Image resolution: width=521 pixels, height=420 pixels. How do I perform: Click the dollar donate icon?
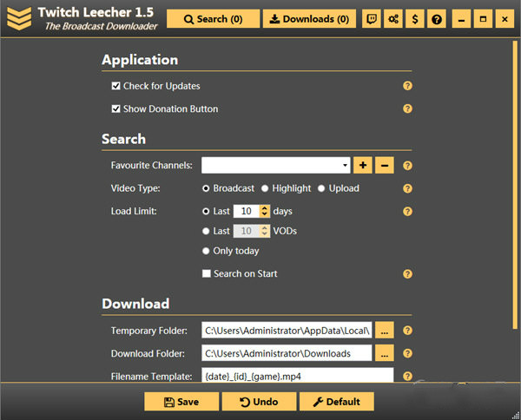tap(415, 19)
